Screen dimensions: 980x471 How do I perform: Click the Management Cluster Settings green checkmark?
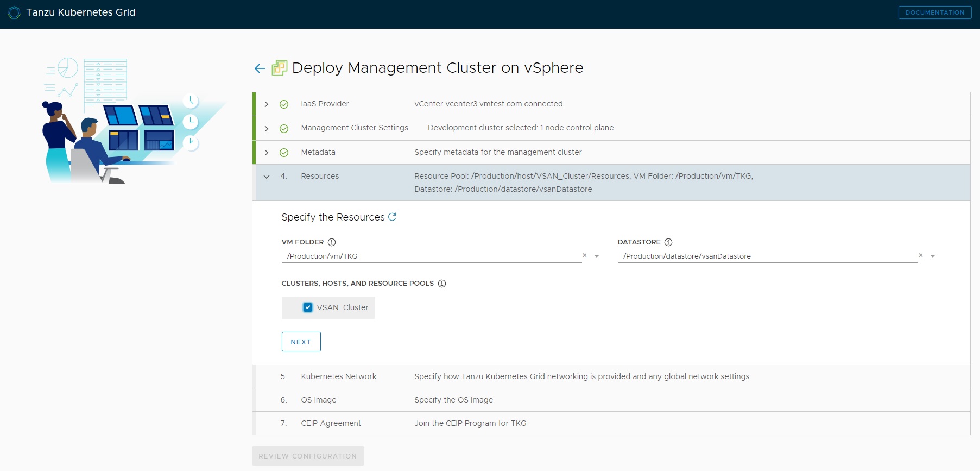284,129
